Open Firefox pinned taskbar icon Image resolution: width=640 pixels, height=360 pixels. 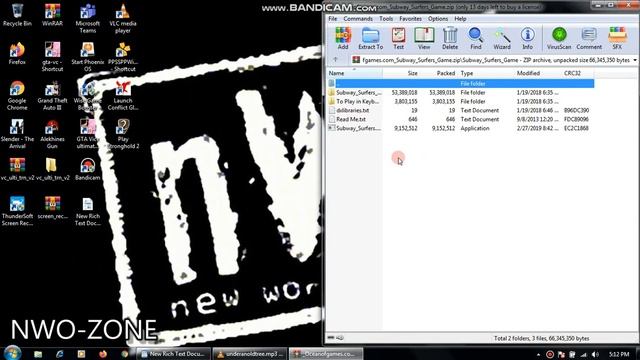click(x=103, y=354)
